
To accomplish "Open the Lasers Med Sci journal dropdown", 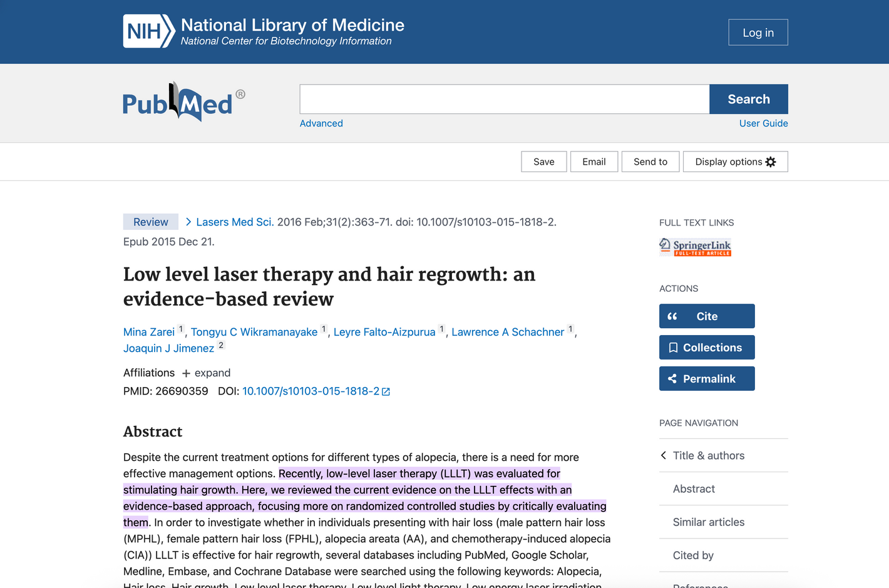I will pyautogui.click(x=235, y=222).
